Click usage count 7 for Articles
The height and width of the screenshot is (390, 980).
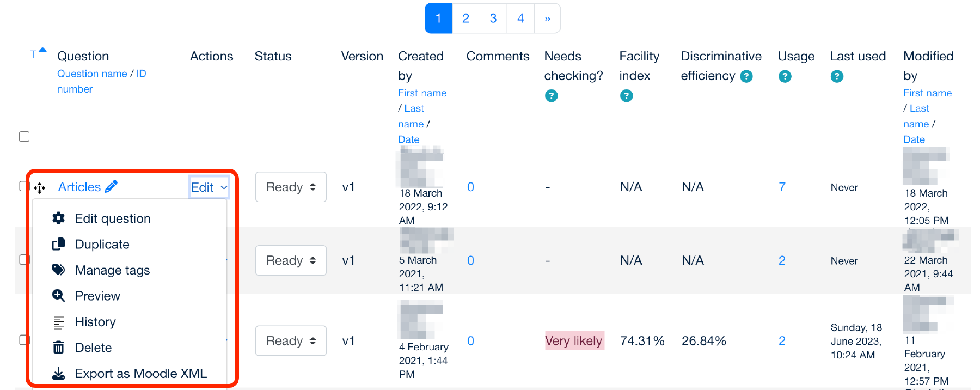(782, 187)
